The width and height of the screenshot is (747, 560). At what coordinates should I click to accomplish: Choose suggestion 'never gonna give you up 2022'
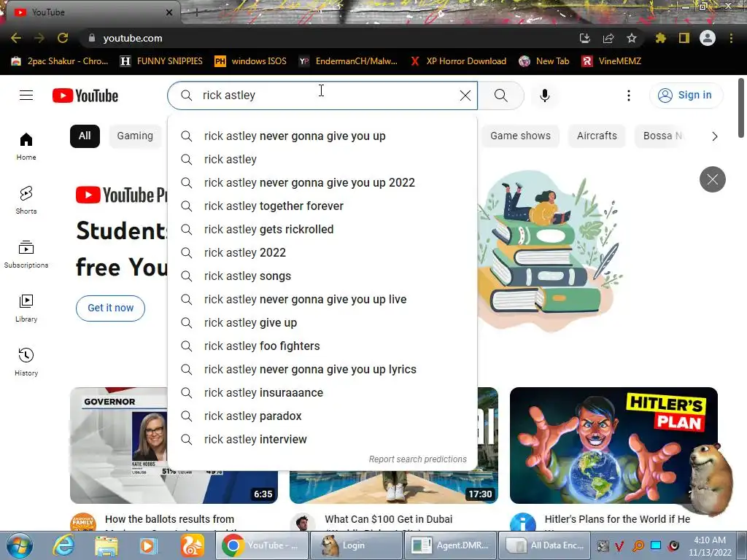click(x=322, y=183)
